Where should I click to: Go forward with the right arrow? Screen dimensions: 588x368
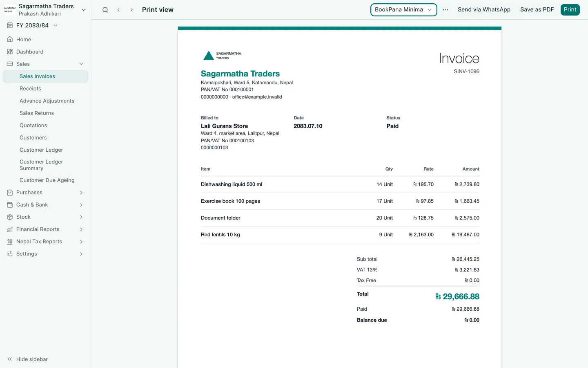point(131,10)
